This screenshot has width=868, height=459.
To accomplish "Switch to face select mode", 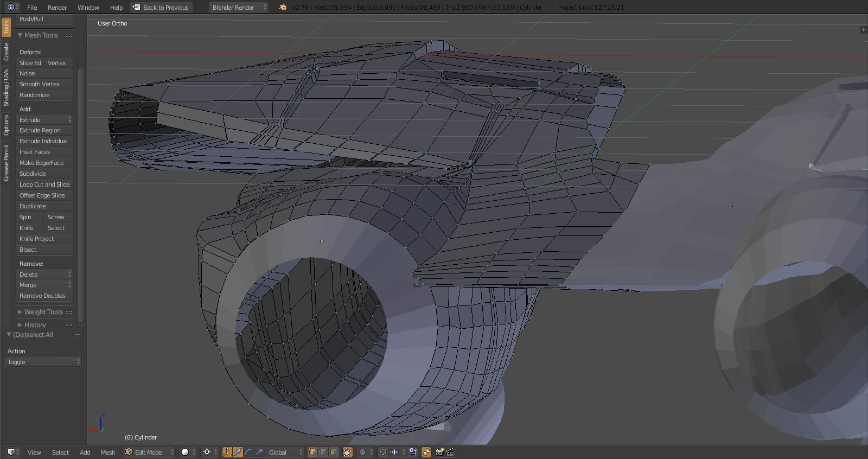I will (x=334, y=452).
